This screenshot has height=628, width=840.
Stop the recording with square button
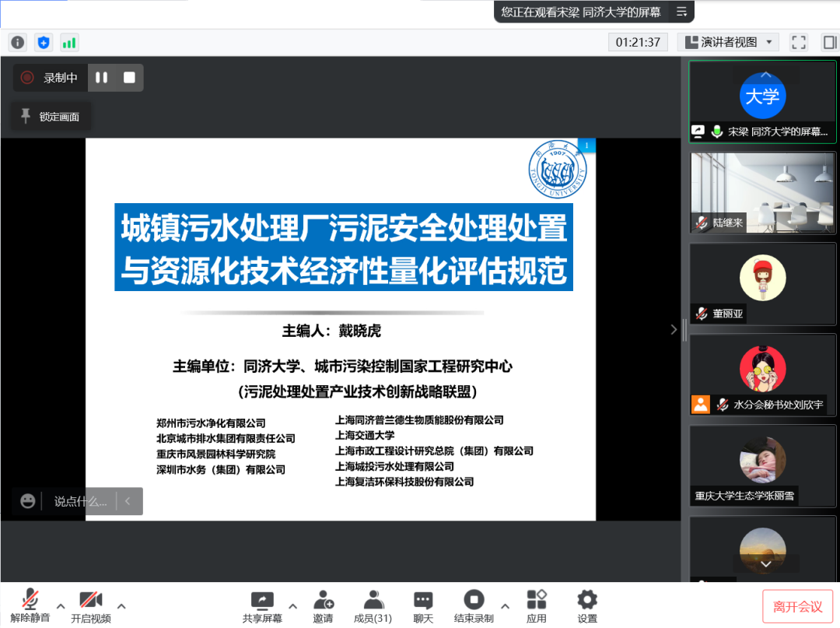[x=129, y=78]
